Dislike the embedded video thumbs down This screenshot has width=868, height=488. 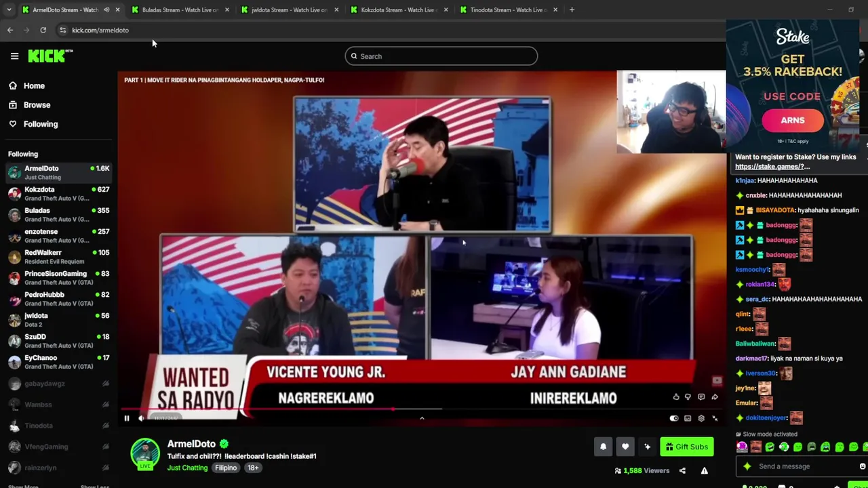coord(688,397)
